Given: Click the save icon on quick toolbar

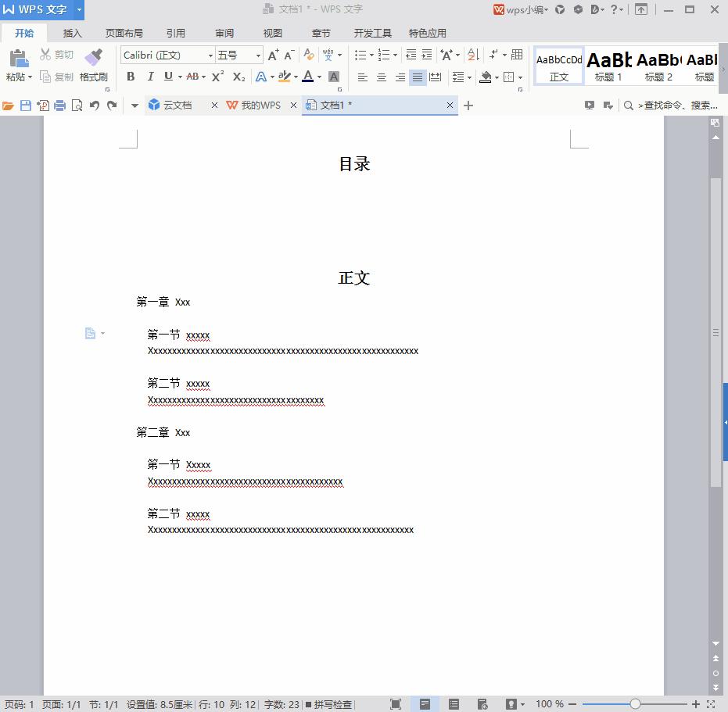Looking at the screenshot, I should point(27,105).
